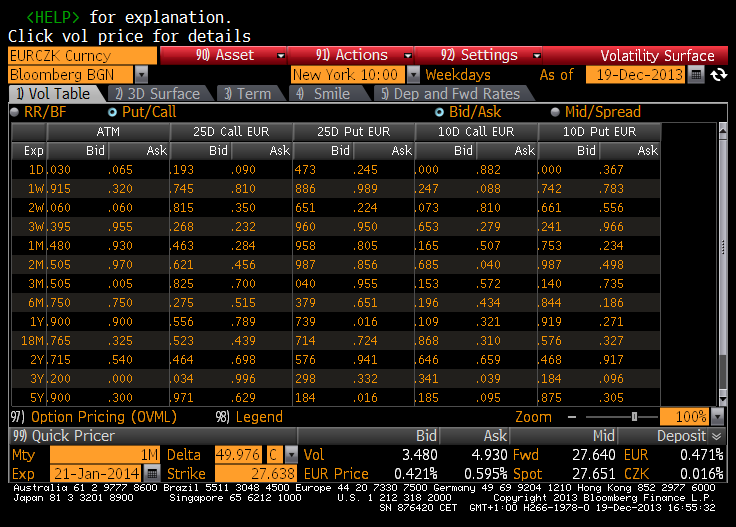
Task: Click the Spot value 27.651
Action: tap(594, 474)
